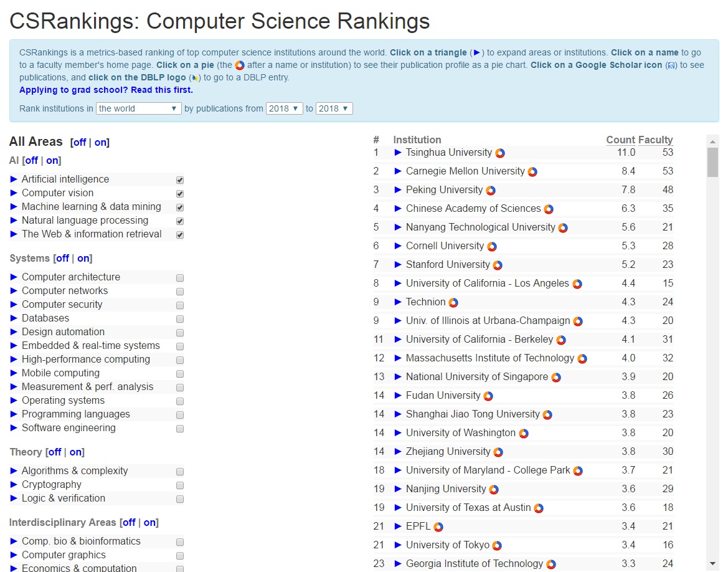Open Carnegie Mellon University pie chart icon
Screen dimensions: 728x572
pos(532,172)
